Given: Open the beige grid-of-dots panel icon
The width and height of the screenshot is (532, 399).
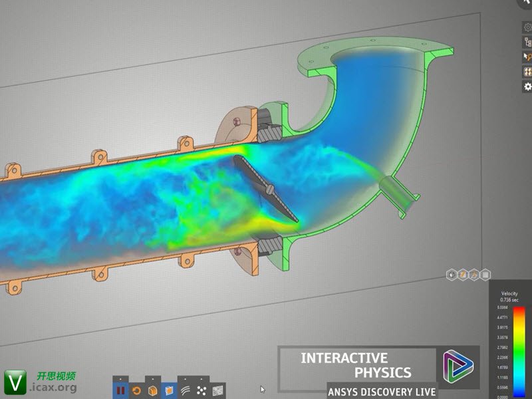Looking at the screenshot, I should pyautogui.click(x=527, y=72).
